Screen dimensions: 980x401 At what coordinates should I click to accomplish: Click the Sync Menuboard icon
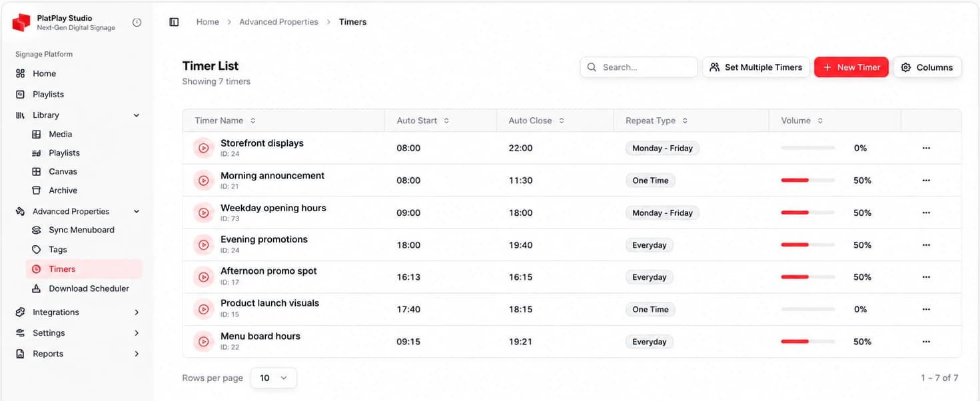pyautogui.click(x=37, y=230)
